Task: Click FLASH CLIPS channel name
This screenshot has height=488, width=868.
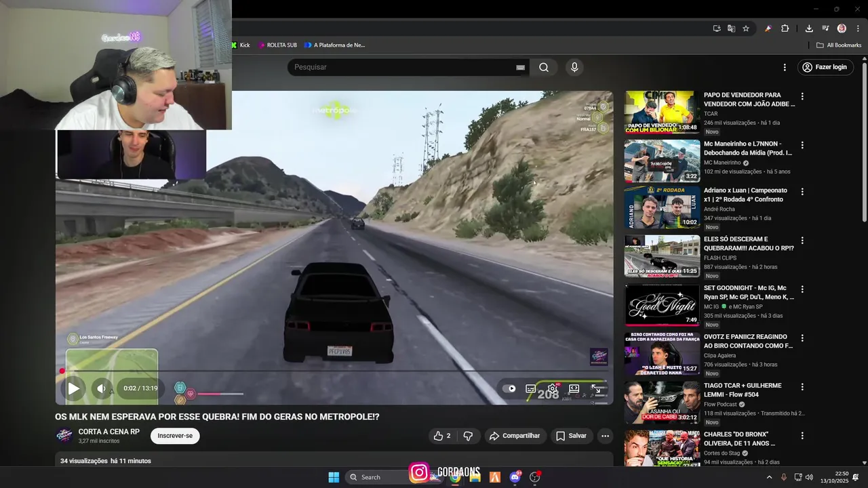Action: (722, 258)
